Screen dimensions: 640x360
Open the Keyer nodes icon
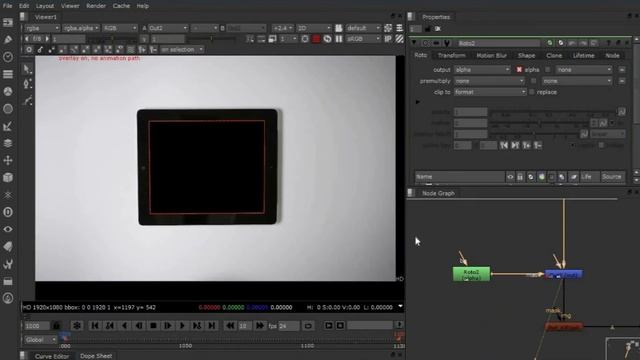8,126
